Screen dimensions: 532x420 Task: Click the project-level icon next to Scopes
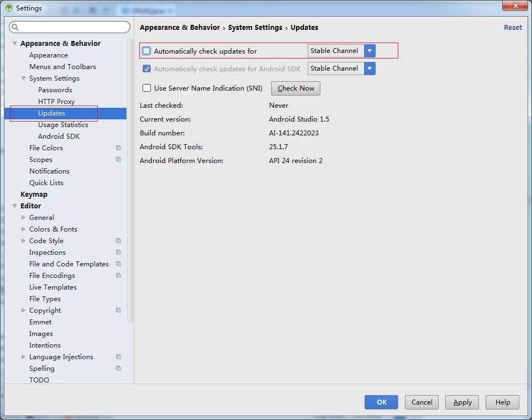(x=118, y=159)
